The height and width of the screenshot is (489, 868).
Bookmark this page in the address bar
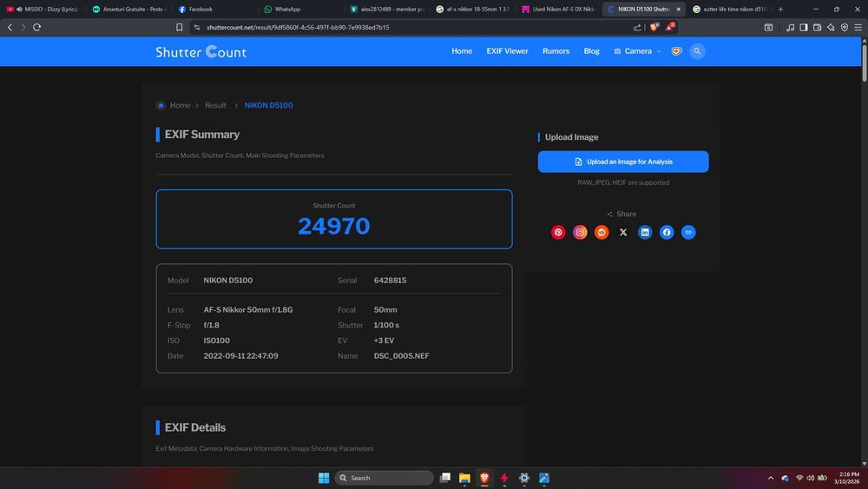(180, 27)
